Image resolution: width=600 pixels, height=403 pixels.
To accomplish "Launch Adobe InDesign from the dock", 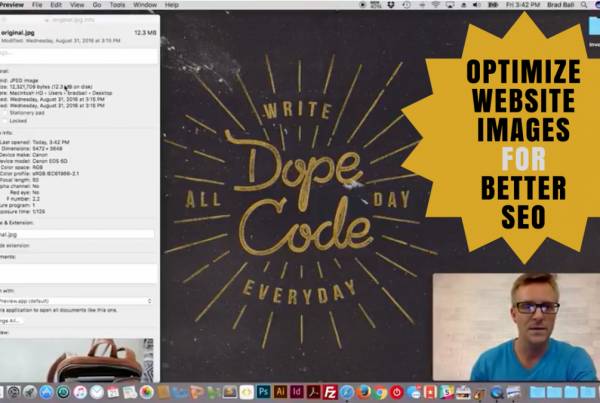I will [297, 392].
